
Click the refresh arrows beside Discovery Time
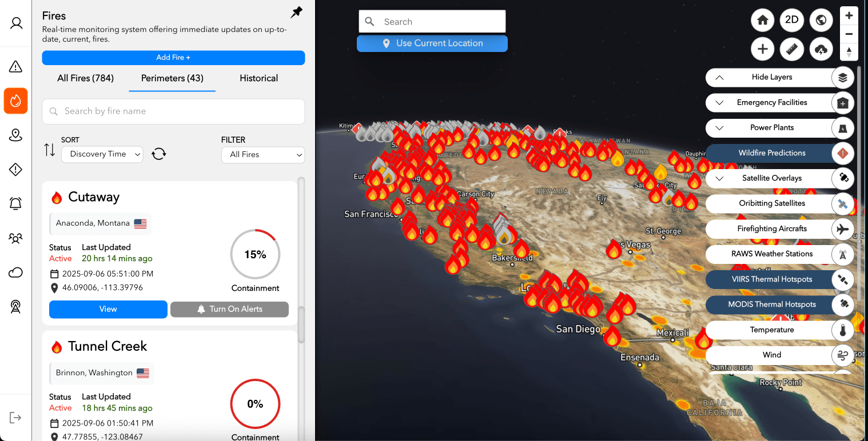pyautogui.click(x=159, y=154)
